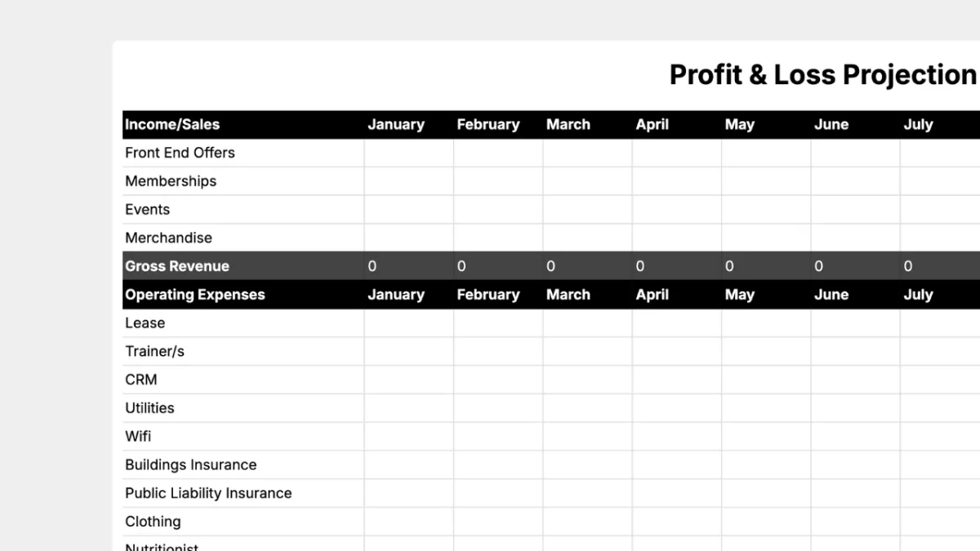Select the Buildings Insurance March cell
This screenshot has width=980, height=551.
click(x=587, y=465)
